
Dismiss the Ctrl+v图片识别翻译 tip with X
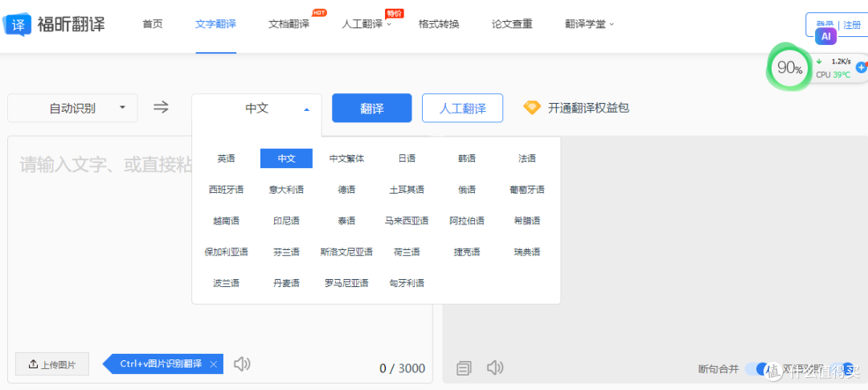point(214,364)
